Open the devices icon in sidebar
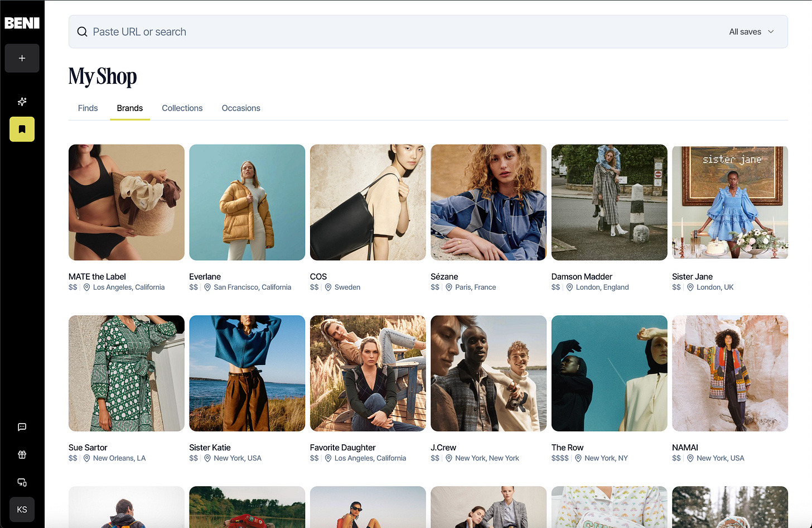812x528 pixels. (x=22, y=482)
